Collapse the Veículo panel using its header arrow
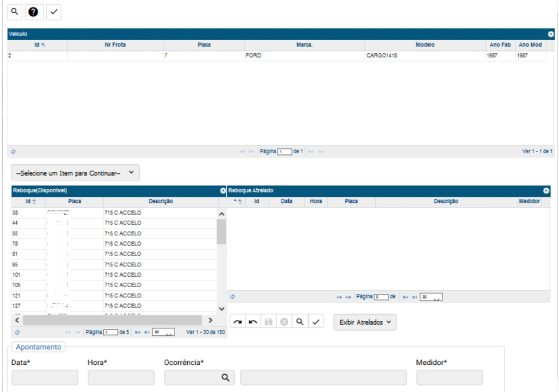Screen dimensions: 559x392 point(550,34)
